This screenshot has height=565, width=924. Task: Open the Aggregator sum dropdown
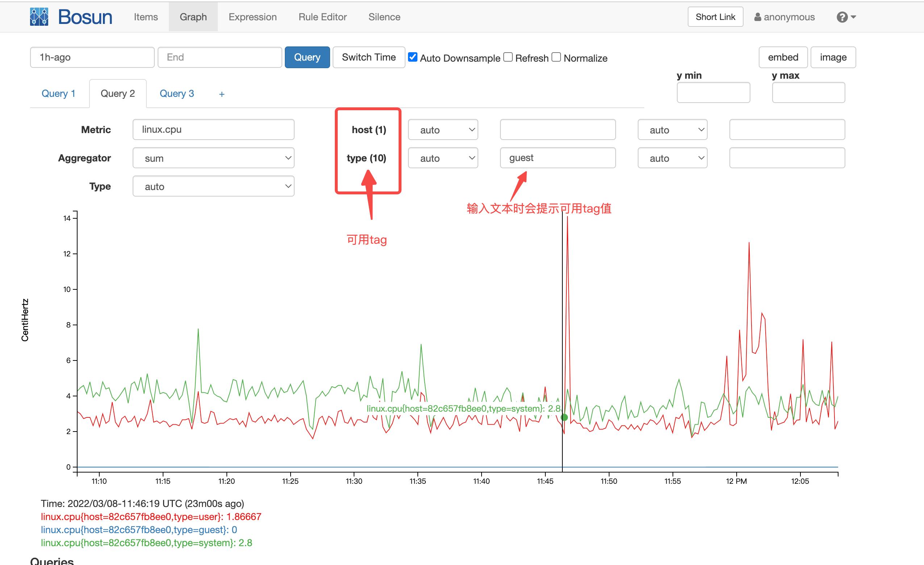pos(213,158)
